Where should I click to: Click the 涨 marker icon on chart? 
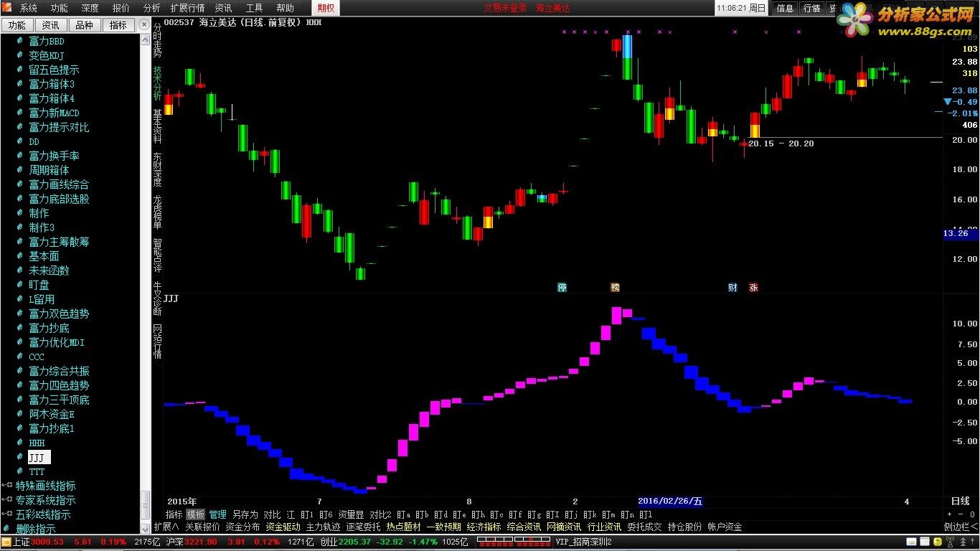click(753, 287)
